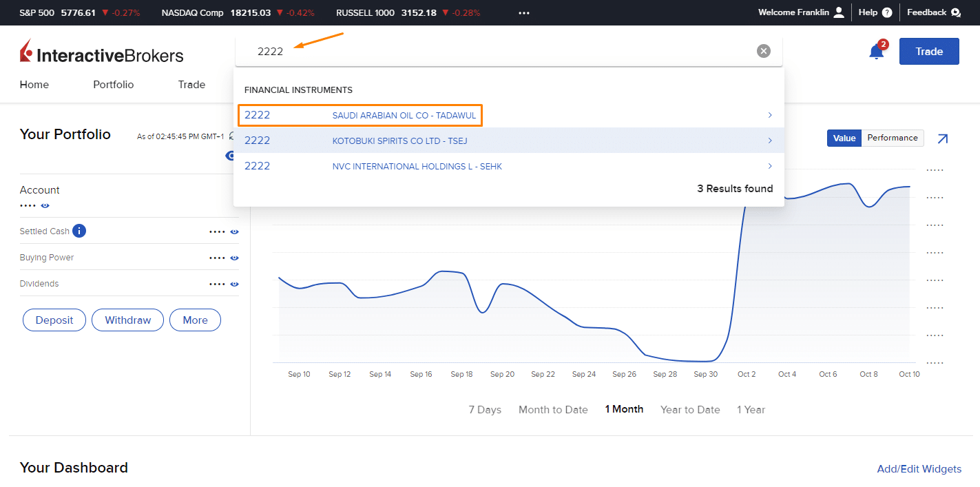Select the 1 Year chart range
The height and width of the screenshot is (487, 980).
click(751, 409)
